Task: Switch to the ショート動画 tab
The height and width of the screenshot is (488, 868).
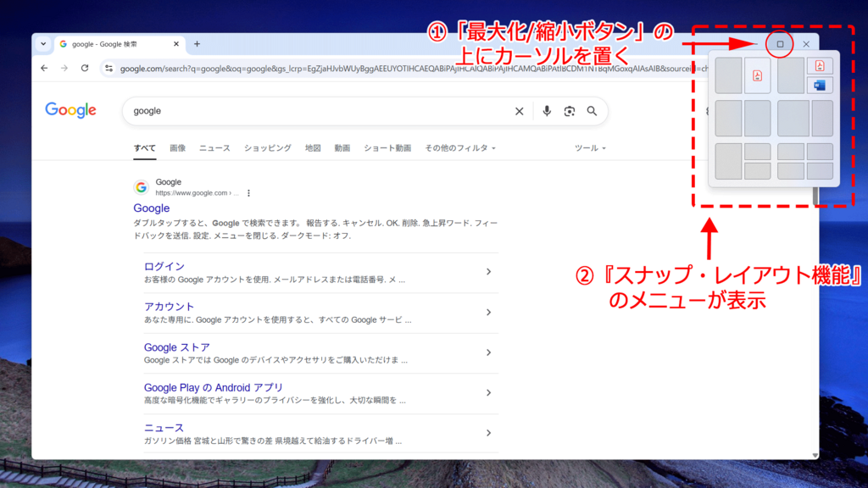Action: [387, 148]
